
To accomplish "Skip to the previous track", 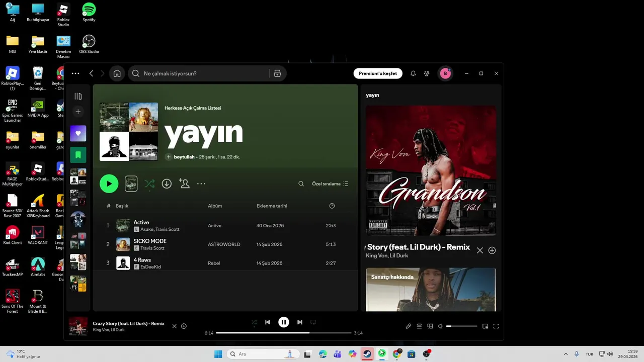I will point(268,322).
